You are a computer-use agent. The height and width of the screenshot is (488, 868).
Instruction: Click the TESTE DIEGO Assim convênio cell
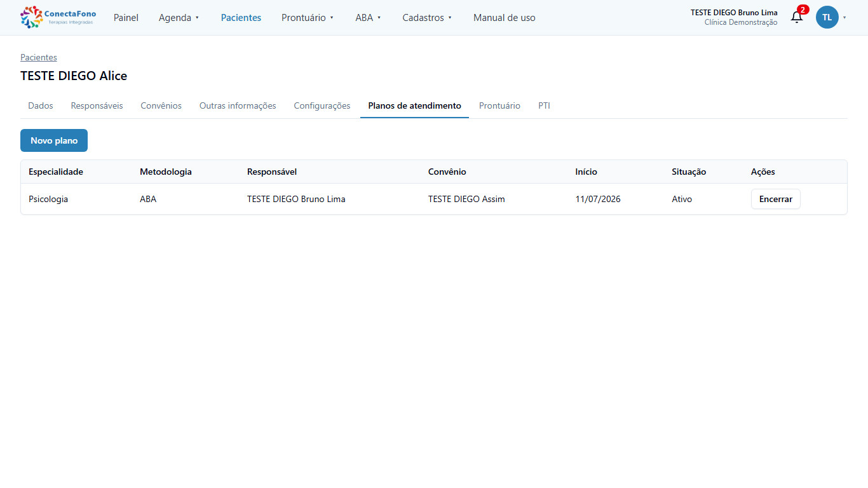(466, 199)
